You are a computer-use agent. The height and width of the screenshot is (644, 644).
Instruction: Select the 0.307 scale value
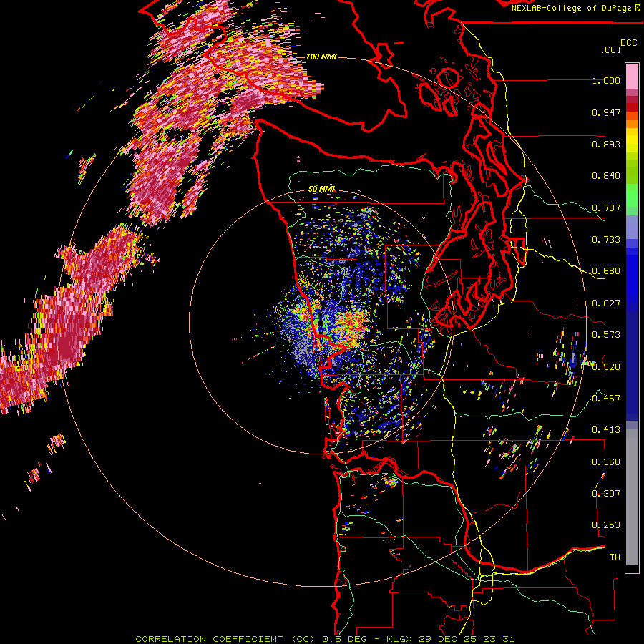606,494
